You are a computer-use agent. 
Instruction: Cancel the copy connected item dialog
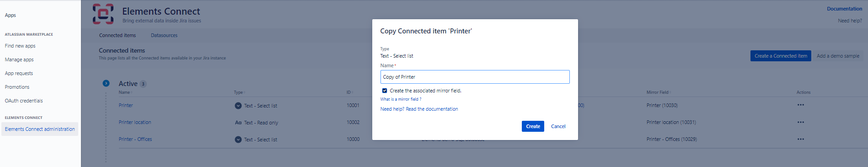[558, 126]
